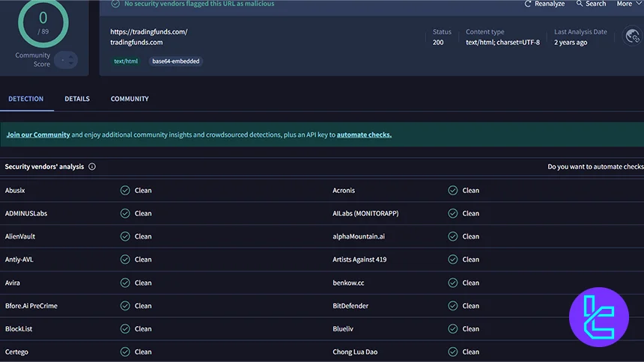Click the text/html tag

coord(126,61)
